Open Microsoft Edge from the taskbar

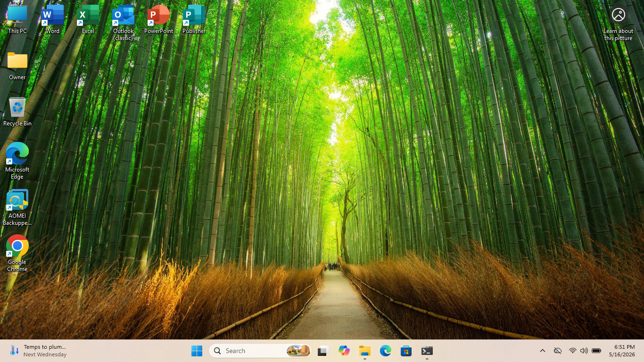pyautogui.click(x=386, y=351)
